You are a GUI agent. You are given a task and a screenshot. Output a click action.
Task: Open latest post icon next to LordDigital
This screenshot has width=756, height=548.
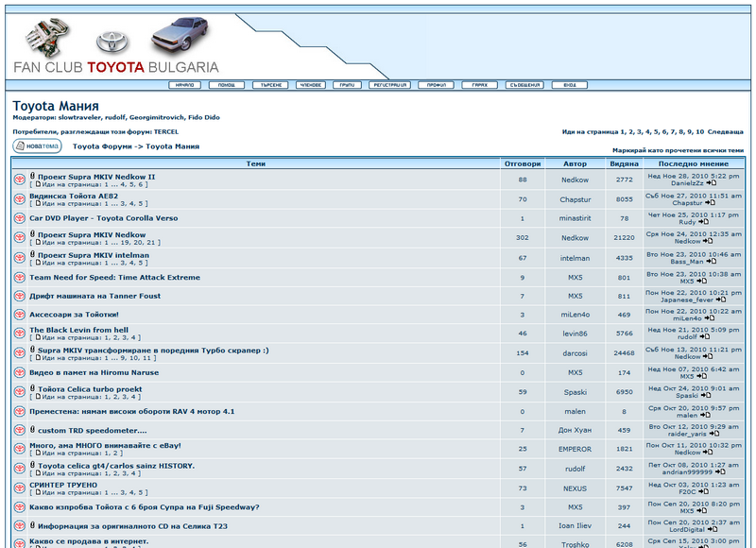[713, 529]
